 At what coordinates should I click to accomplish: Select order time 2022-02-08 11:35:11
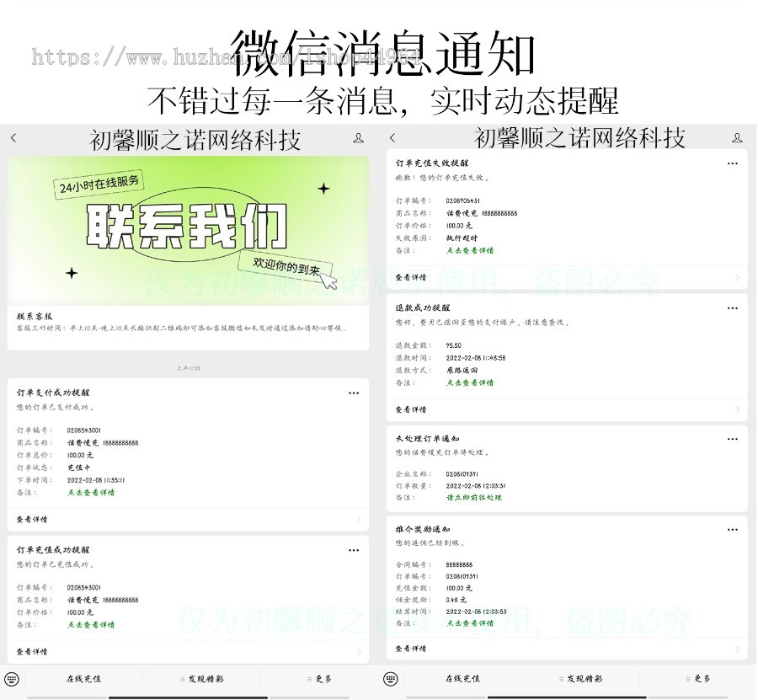click(x=96, y=480)
